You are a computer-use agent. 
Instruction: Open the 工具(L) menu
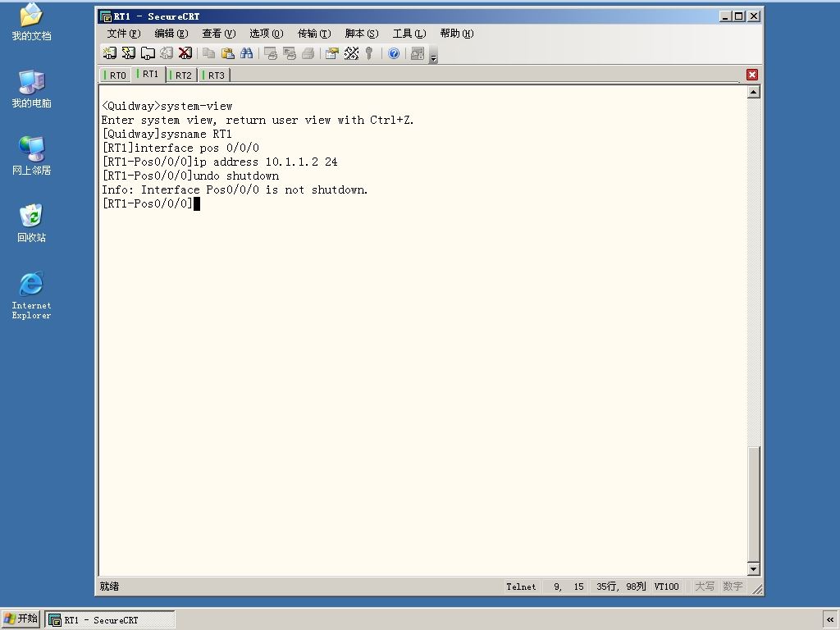click(409, 33)
